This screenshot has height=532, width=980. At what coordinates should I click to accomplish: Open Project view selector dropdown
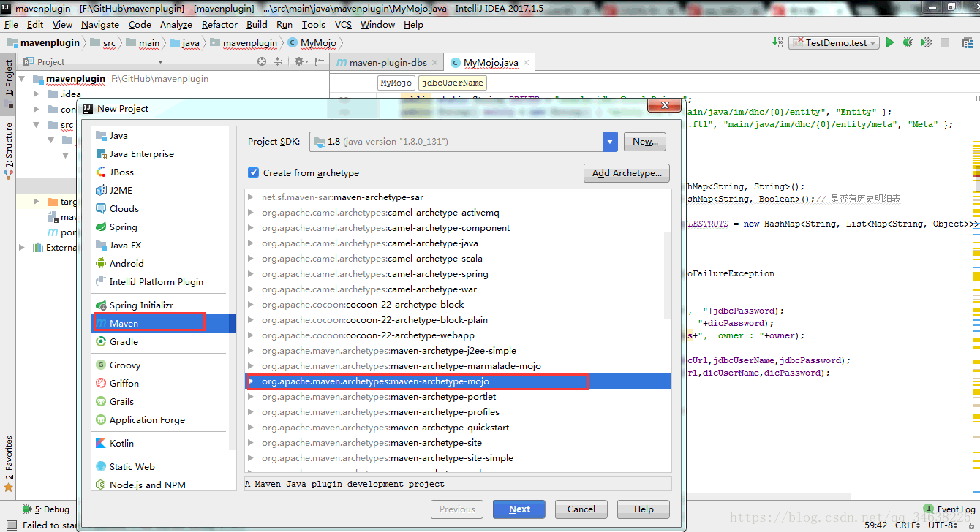[x=161, y=62]
